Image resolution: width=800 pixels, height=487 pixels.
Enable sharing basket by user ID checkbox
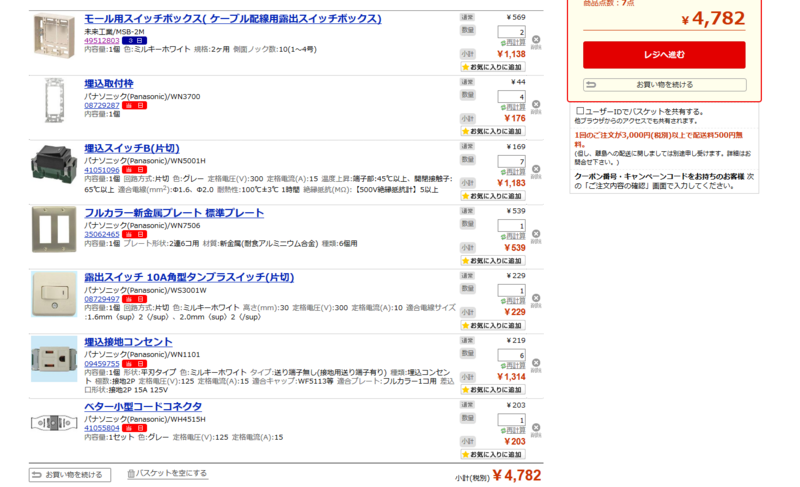[580, 111]
